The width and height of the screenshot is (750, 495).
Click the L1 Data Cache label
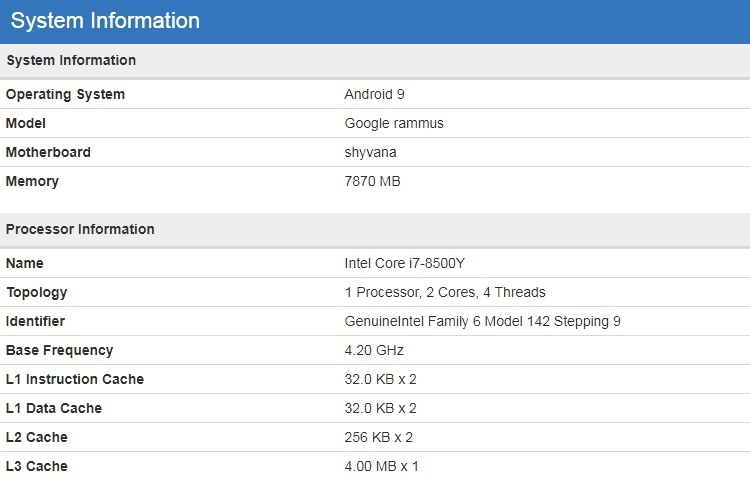coord(54,409)
